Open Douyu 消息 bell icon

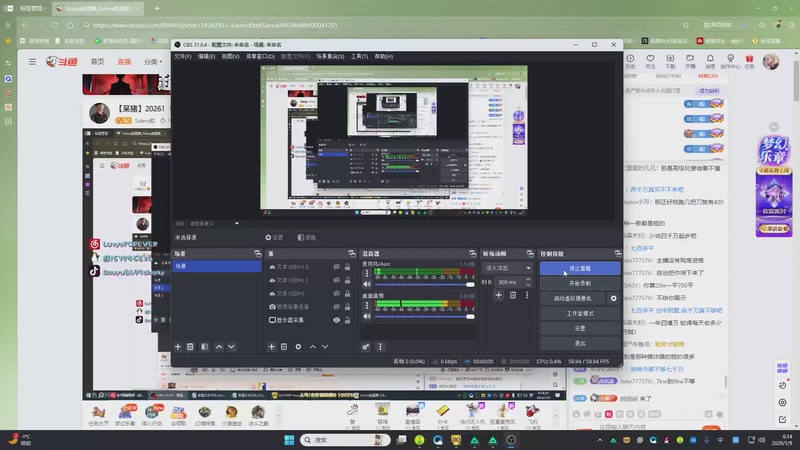point(710,61)
